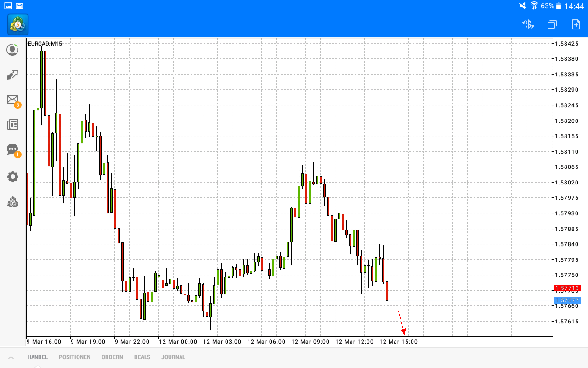This screenshot has height=368, width=588.
Task: Switch to the POSITIONEN tab
Action: 74,357
